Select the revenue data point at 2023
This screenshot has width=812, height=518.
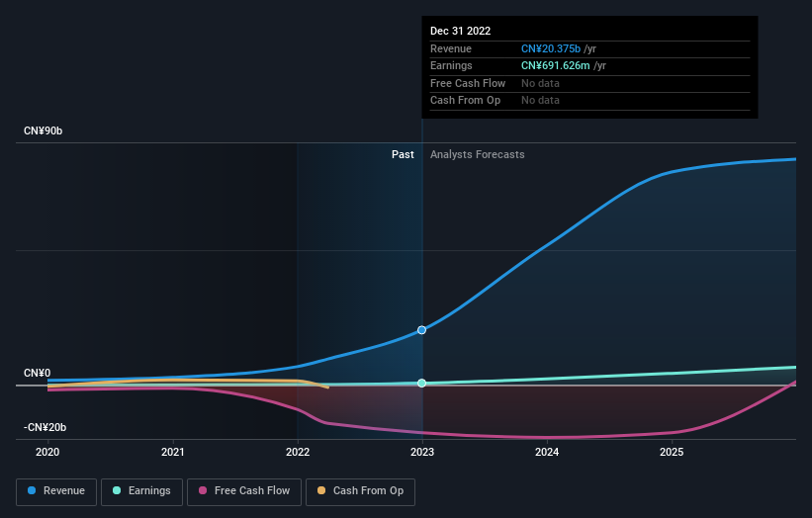pos(422,330)
